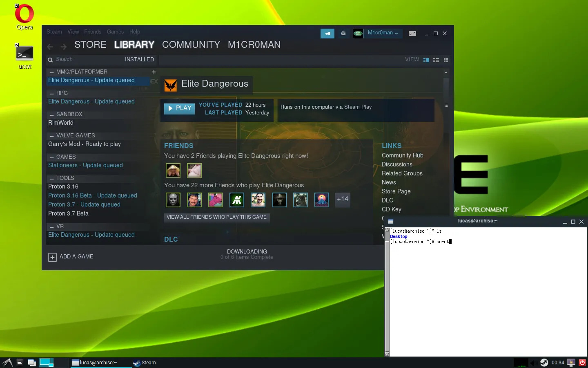Image resolution: width=588 pixels, height=368 pixels.
Task: Open the inbox envelope icon
Action: tap(343, 34)
